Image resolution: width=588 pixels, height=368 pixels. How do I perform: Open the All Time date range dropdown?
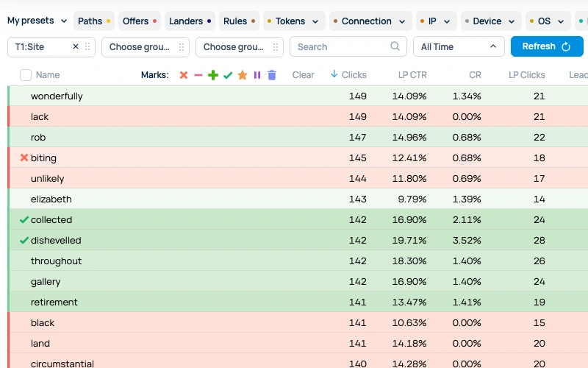pos(459,46)
